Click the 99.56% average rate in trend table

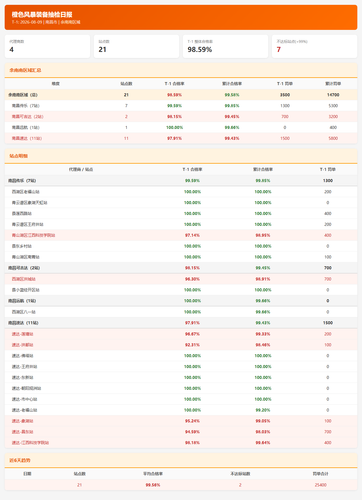[153, 485]
